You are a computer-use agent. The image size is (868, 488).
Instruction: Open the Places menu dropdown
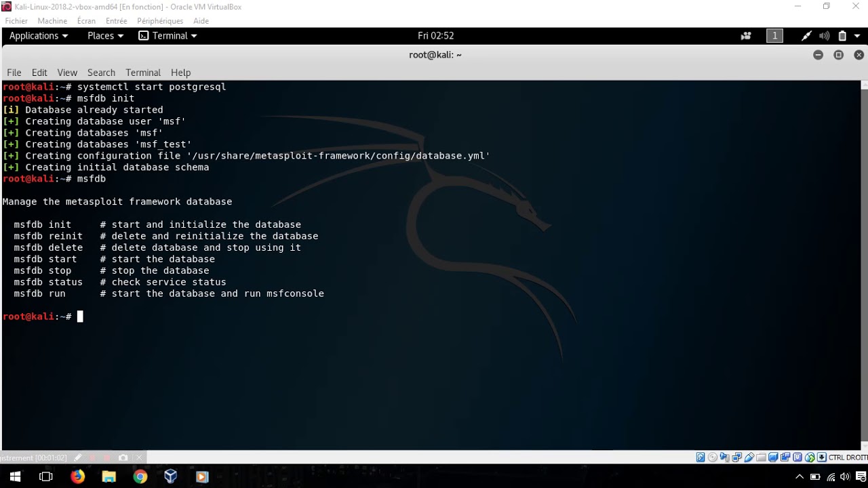pyautogui.click(x=105, y=36)
